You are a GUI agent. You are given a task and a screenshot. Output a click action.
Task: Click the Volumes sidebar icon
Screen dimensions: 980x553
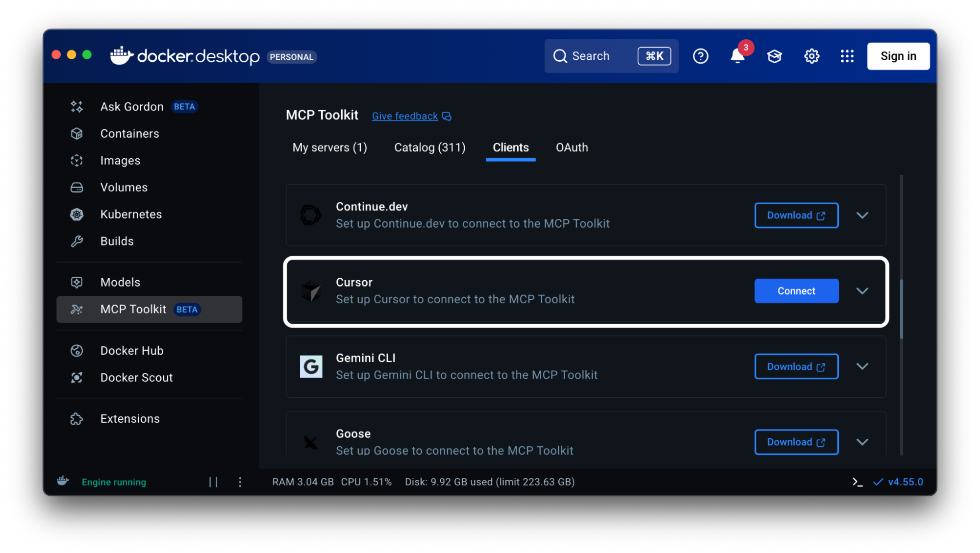click(x=76, y=187)
